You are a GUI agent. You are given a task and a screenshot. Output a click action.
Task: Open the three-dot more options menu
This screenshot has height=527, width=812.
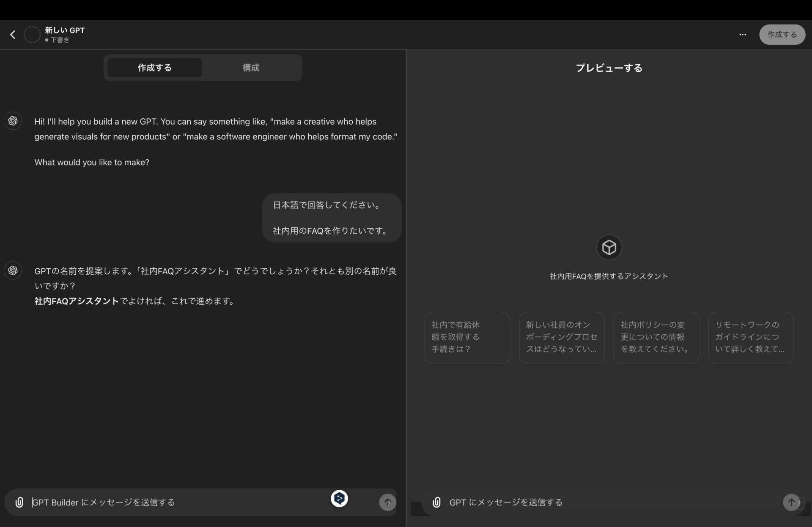click(743, 35)
